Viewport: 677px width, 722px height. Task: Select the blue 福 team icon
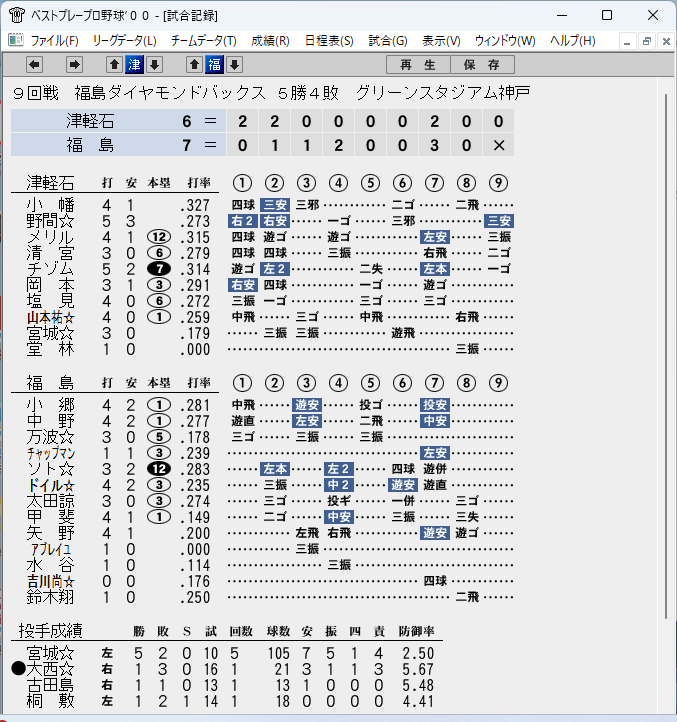(x=214, y=65)
